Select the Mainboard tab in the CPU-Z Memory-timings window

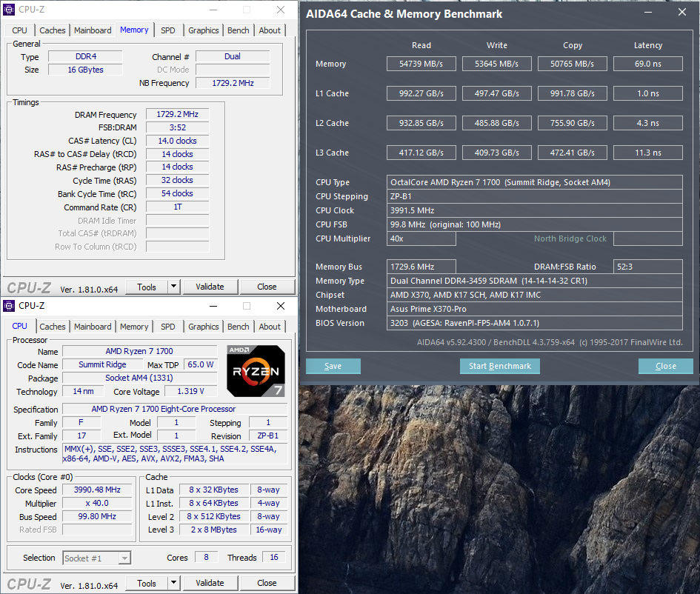click(93, 30)
